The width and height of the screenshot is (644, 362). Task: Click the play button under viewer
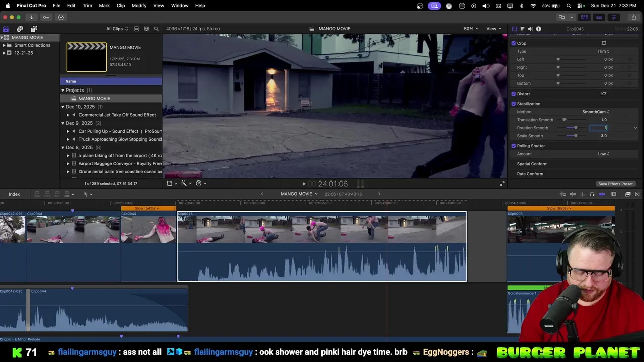click(304, 184)
